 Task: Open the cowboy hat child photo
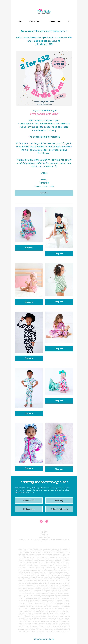tap(29, 332)
